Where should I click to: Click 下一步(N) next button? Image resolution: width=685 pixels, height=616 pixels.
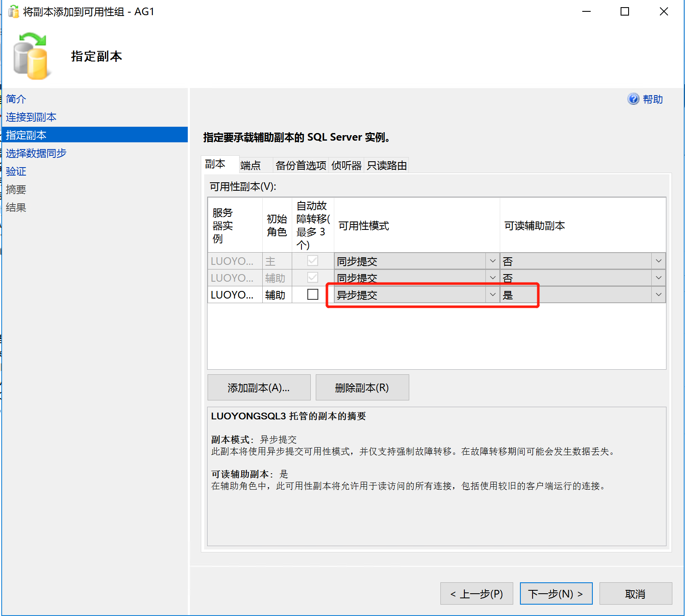click(556, 594)
